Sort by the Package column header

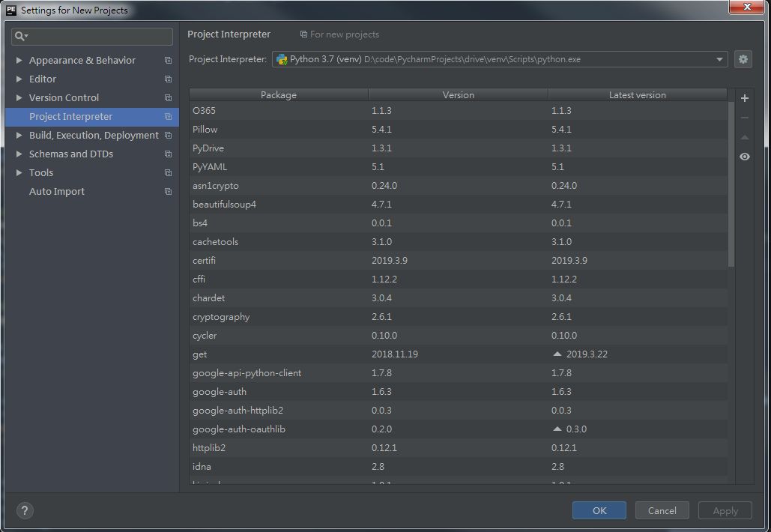coord(278,94)
